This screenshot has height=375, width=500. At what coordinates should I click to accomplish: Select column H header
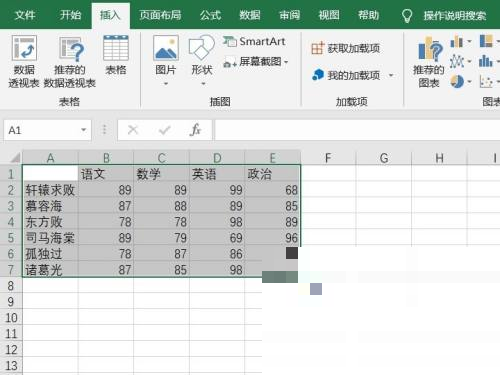pyautogui.click(x=439, y=158)
